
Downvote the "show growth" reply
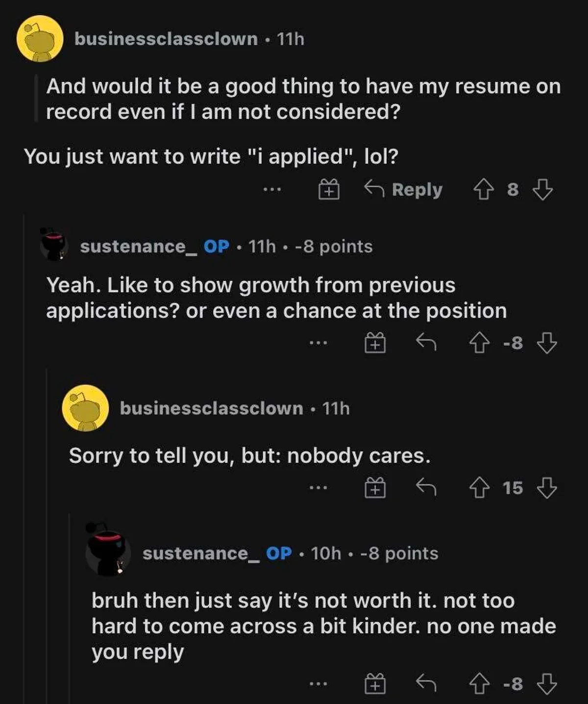tap(547, 343)
